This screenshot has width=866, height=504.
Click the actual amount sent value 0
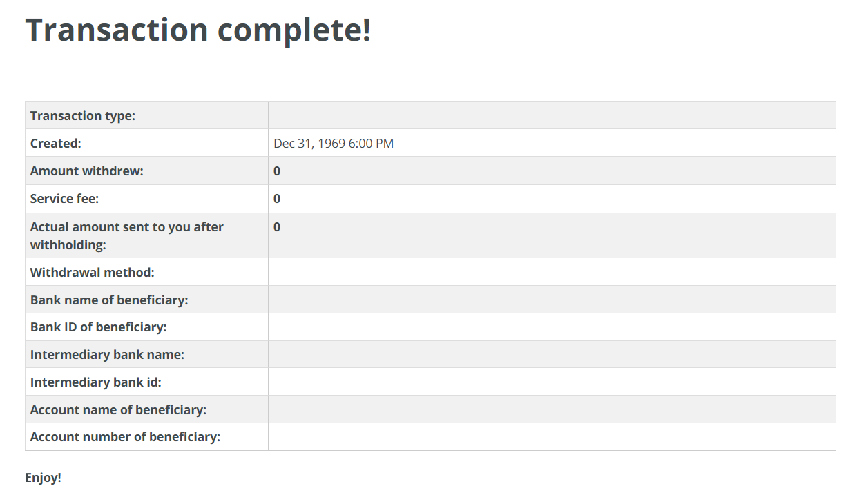point(277,227)
